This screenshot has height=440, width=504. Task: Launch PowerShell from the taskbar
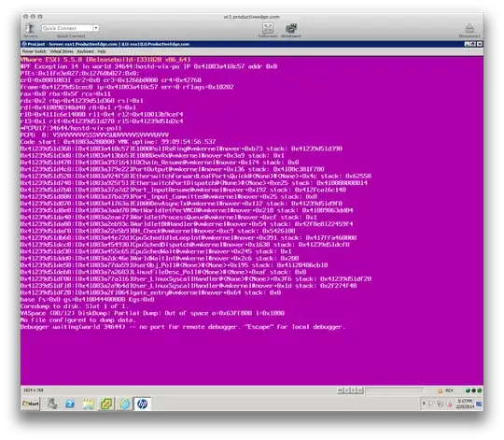pyautogui.click(x=70, y=404)
